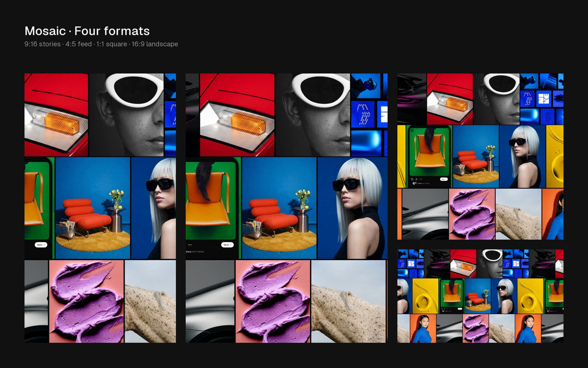Select beige horse image in stories mosaic
This screenshot has height=368, width=588.
coord(150,301)
